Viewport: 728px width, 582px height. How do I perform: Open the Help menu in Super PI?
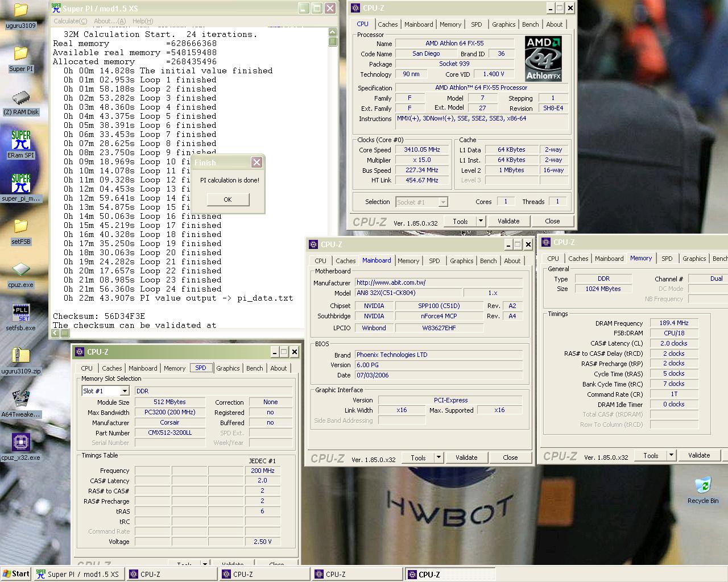pos(142,21)
